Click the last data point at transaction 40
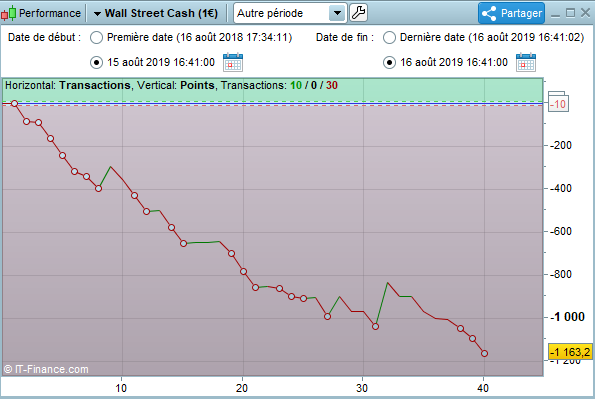595x399 pixels. click(x=484, y=353)
